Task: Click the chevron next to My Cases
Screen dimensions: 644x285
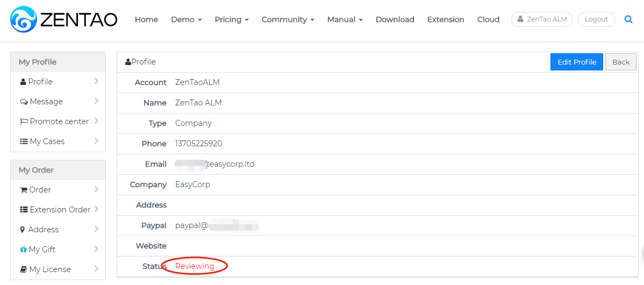Action: [x=97, y=140]
